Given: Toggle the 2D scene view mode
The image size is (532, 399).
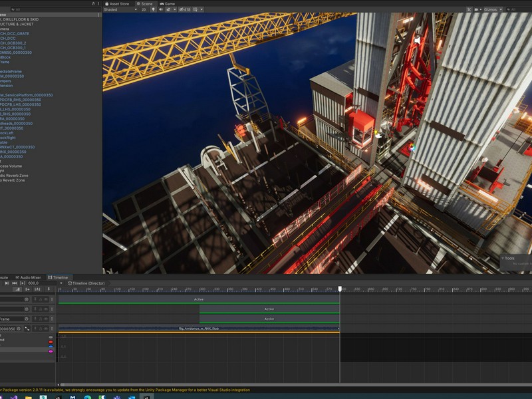Looking at the screenshot, I should pyautogui.click(x=144, y=9).
